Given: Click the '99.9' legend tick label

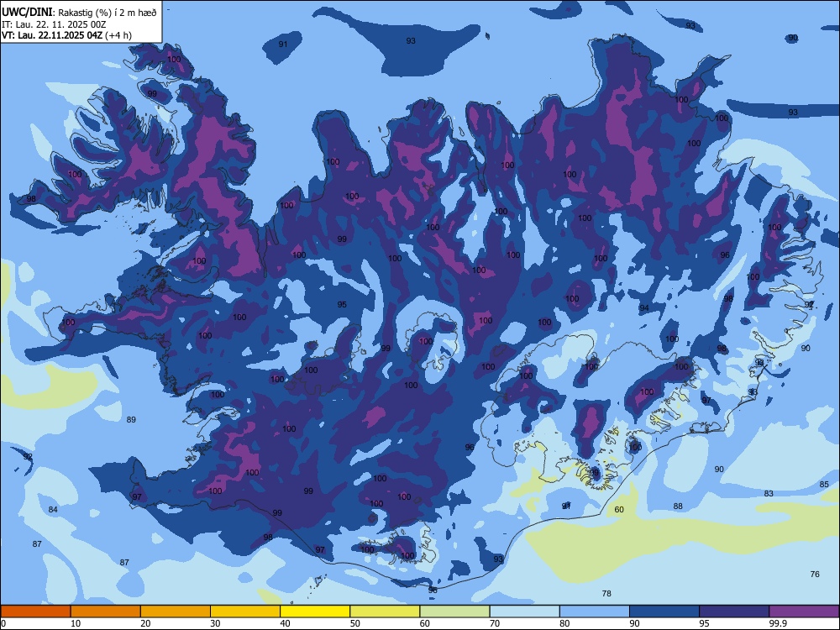Looking at the screenshot, I should coord(778,623).
